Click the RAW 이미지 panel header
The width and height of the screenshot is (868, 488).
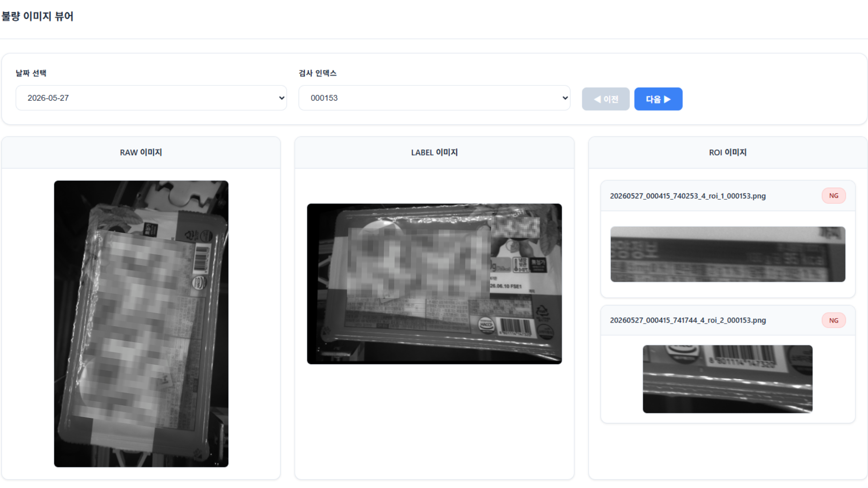point(141,153)
